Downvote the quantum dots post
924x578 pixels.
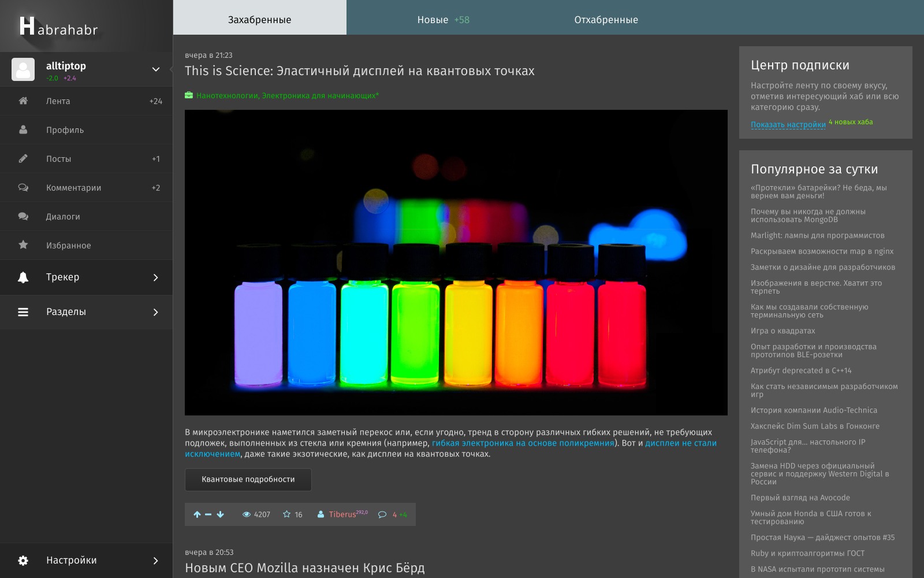[x=220, y=514]
